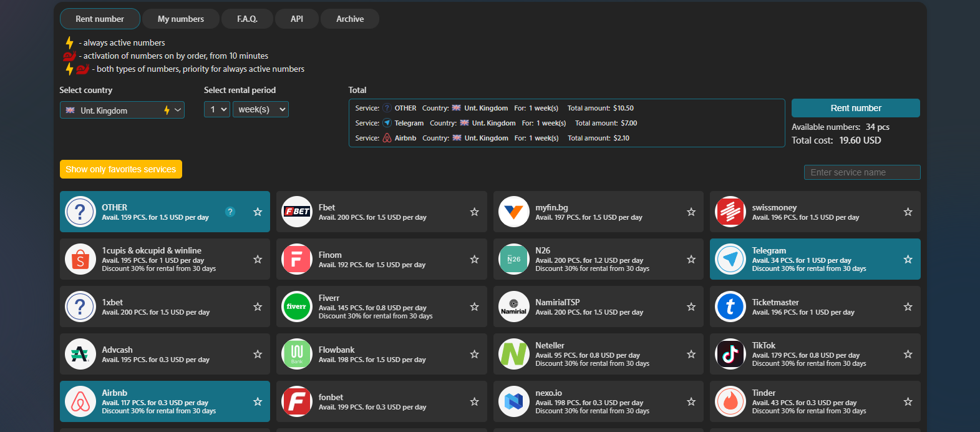Image resolution: width=980 pixels, height=432 pixels.
Task: Click the Finom service logo
Action: coord(297,259)
